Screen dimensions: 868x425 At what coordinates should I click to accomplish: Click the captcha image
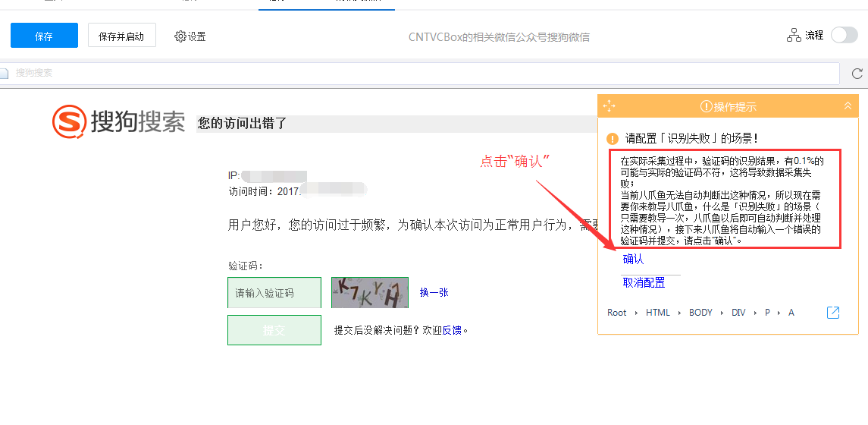click(x=370, y=293)
